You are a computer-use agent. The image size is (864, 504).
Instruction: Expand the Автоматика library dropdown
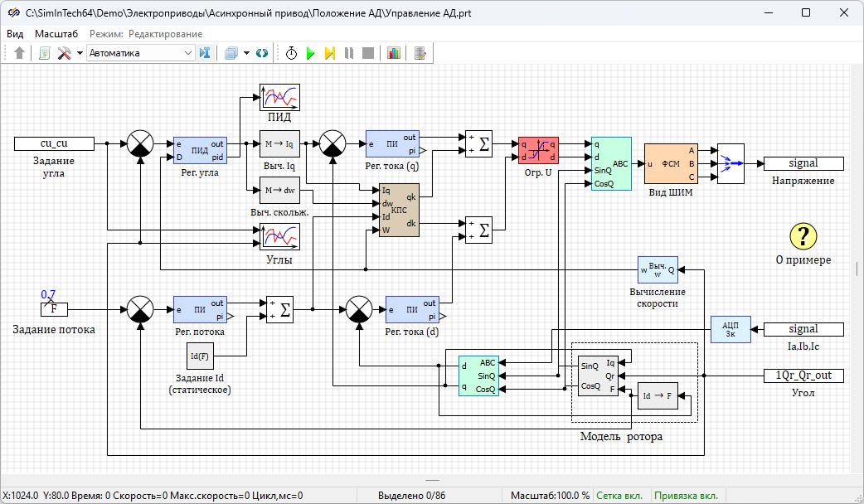pyautogui.click(x=188, y=53)
